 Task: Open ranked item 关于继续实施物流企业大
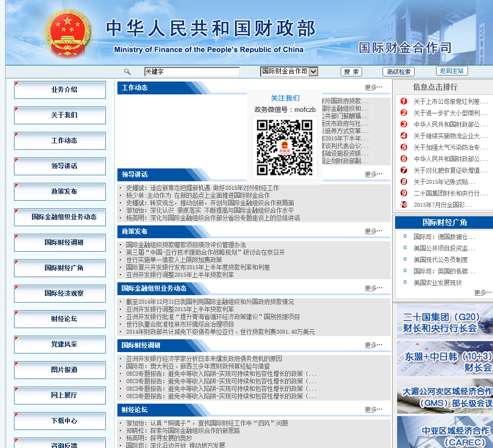451,136
